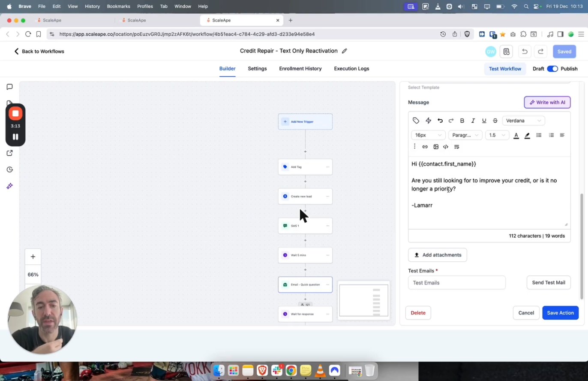Viewport: 588px width, 381px height.
Task: Open the AI sparkle icon in left sidebar
Action: (9, 186)
